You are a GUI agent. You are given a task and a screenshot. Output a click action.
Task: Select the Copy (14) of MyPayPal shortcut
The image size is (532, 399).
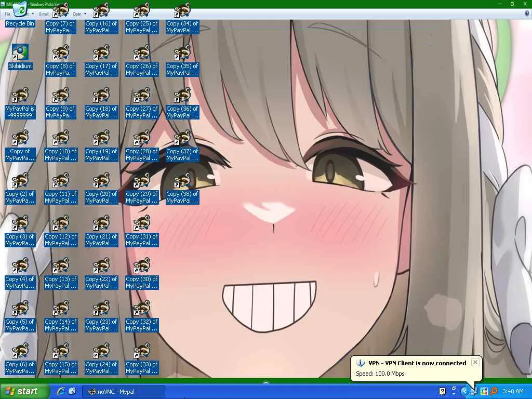pyautogui.click(x=61, y=316)
